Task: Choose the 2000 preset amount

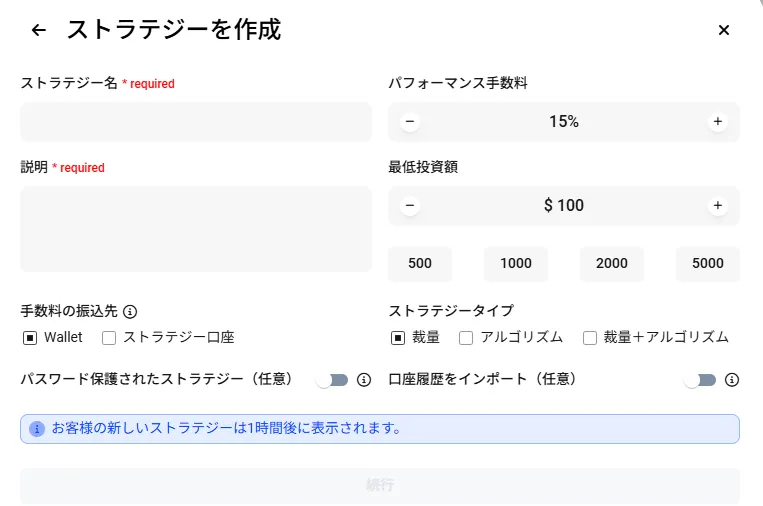Action: point(612,264)
